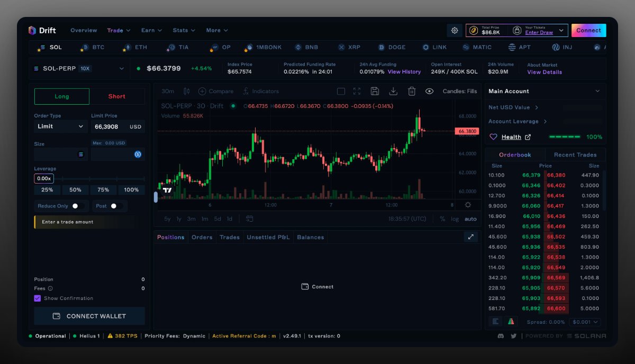Open the View Details market link
Viewport: 635px width, 364px height.
coord(545,72)
